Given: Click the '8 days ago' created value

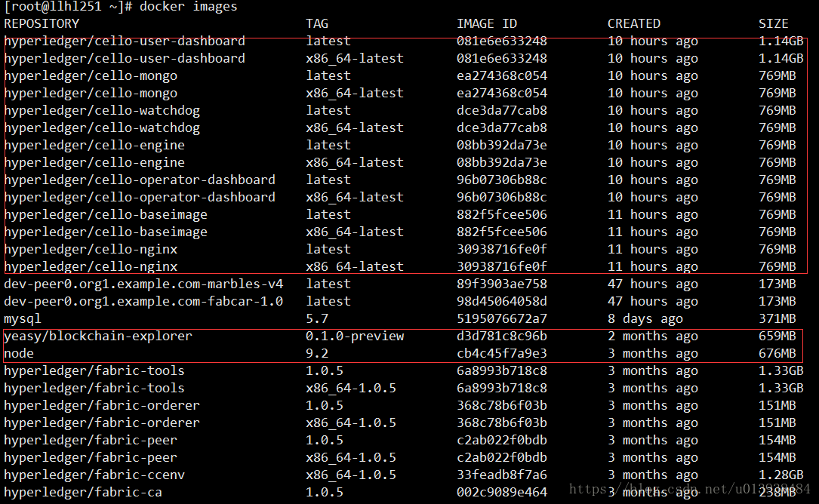Looking at the screenshot, I should click(645, 319).
